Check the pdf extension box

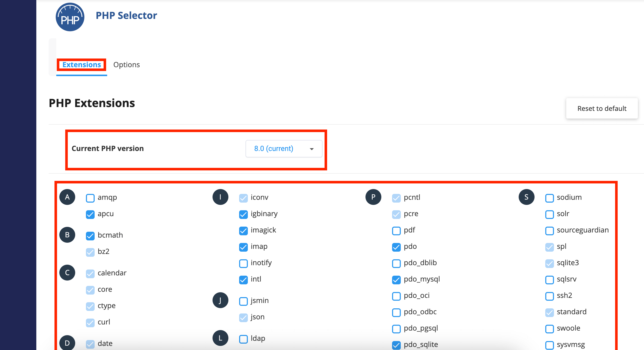click(396, 231)
